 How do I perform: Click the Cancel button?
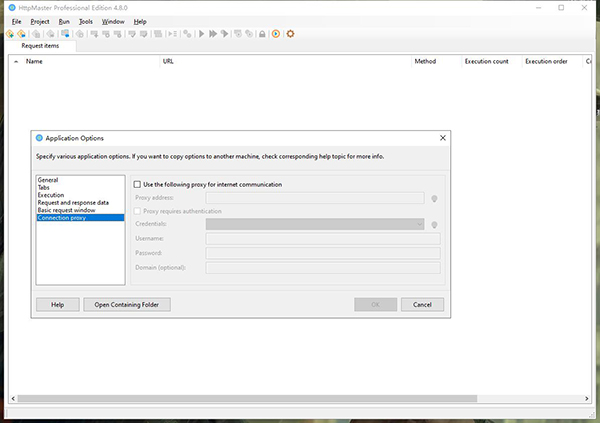[x=422, y=305]
